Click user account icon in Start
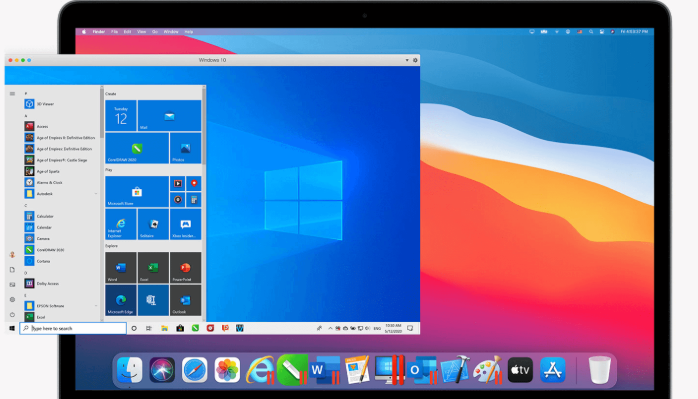This screenshot has width=698, height=399. pos(12,255)
